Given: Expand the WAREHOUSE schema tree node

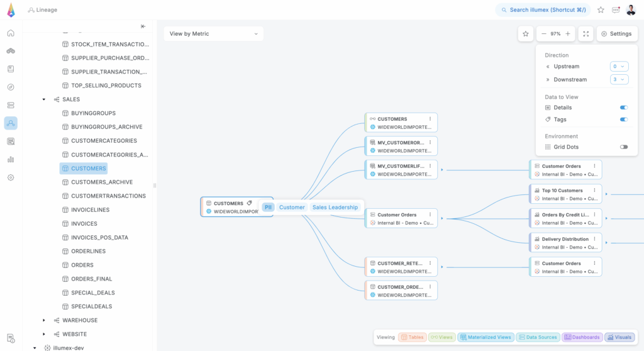Looking at the screenshot, I should point(43,321).
